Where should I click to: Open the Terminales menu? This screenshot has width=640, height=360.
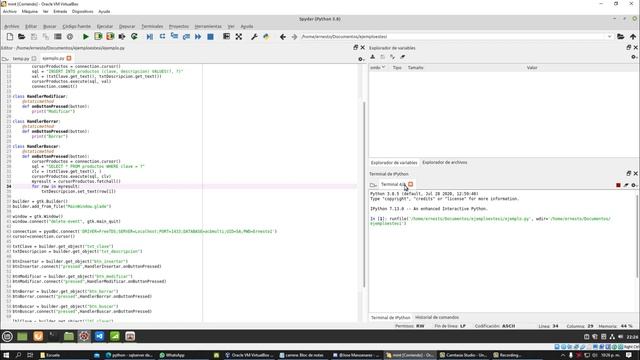click(x=152, y=27)
